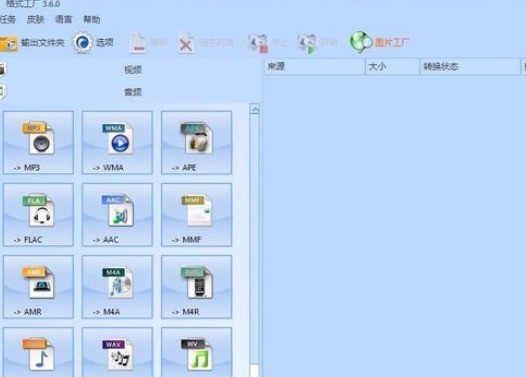Screen dimensions: 526x377
Task: Open 选项 settings with gear icon
Action: point(93,43)
